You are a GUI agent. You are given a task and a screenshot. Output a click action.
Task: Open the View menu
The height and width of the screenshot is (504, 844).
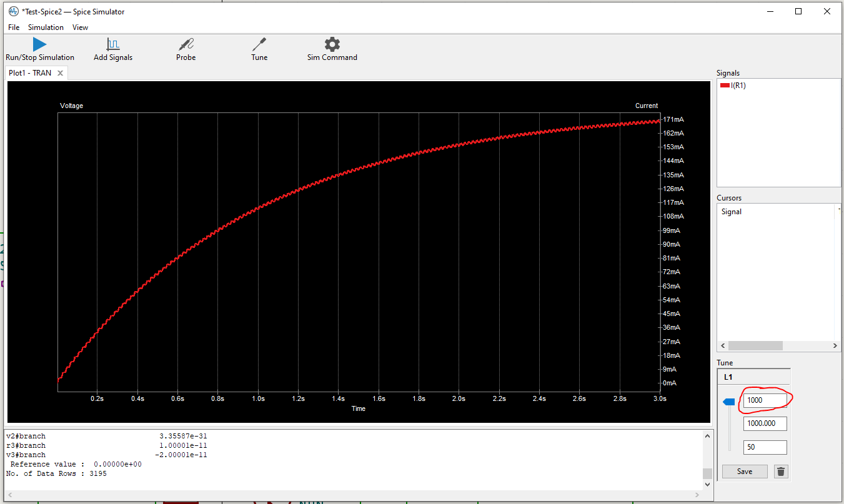point(80,27)
